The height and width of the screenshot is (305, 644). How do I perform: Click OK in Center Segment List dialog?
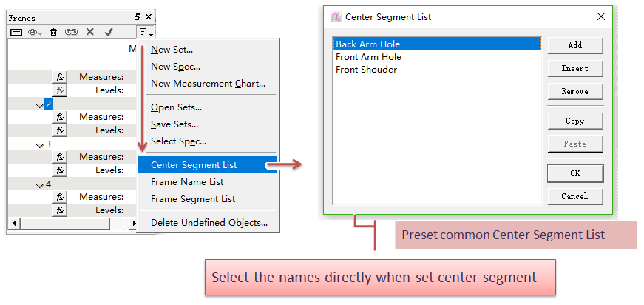(574, 173)
